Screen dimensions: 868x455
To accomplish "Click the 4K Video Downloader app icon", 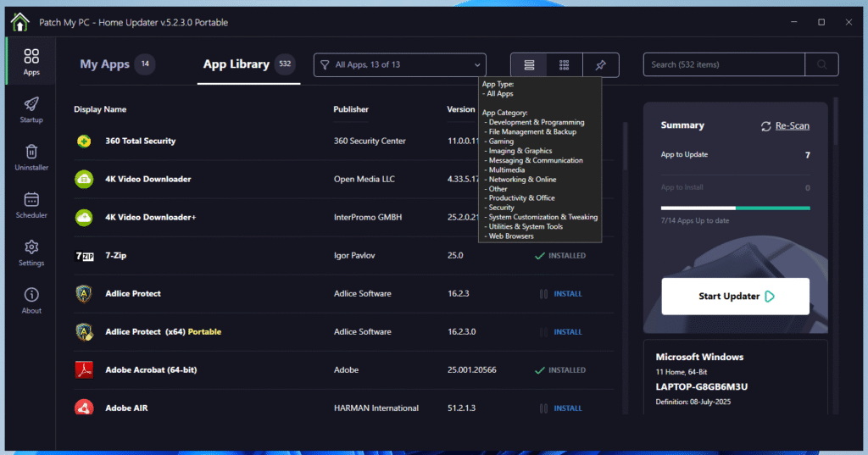I will tap(84, 179).
